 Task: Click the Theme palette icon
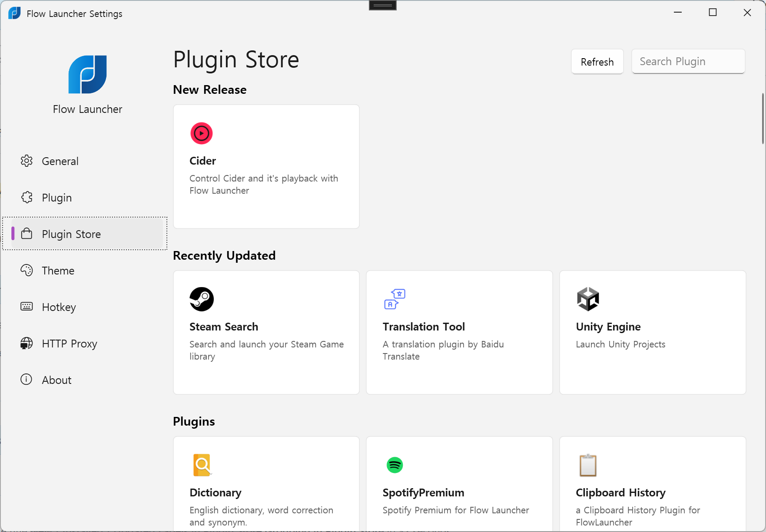pyautogui.click(x=27, y=270)
